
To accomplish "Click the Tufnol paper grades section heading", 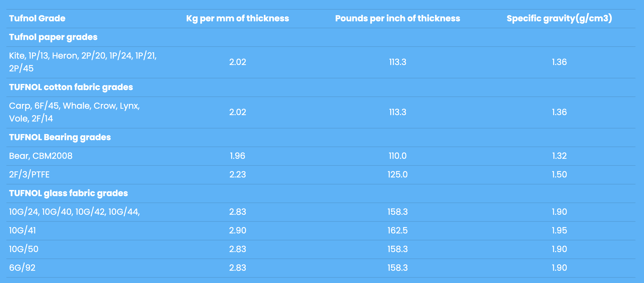I will click(53, 37).
